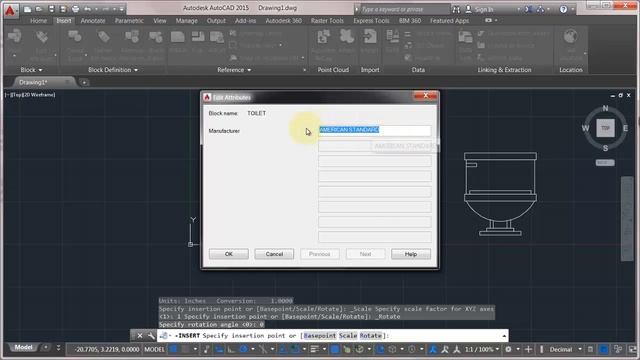640x360 pixels.
Task: Click the Manufacturer attribute text field
Action: 375,130
